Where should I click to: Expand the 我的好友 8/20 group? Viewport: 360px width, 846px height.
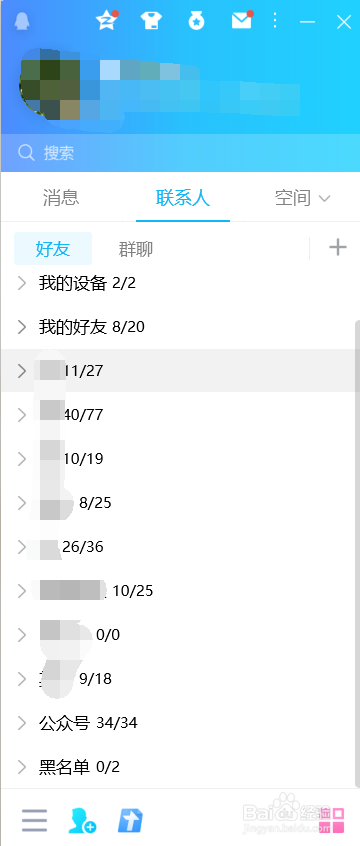(180, 327)
